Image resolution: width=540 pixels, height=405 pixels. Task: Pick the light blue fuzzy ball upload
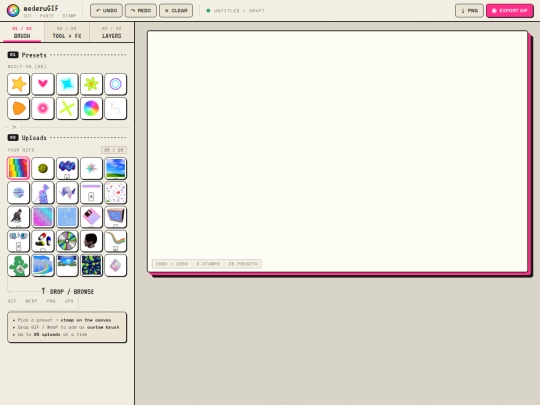point(19,193)
